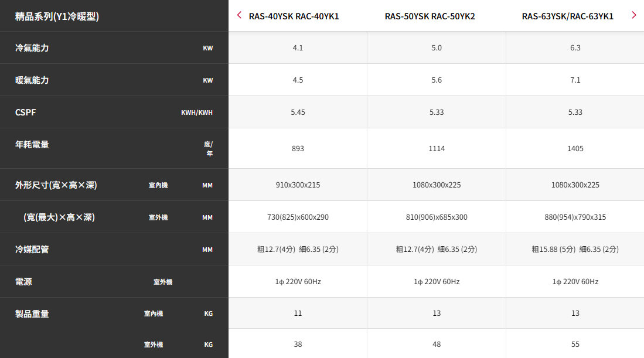Viewport: 644px width, 358px height.
Task: Click the heating capacity value 4.5
Action: [298, 80]
